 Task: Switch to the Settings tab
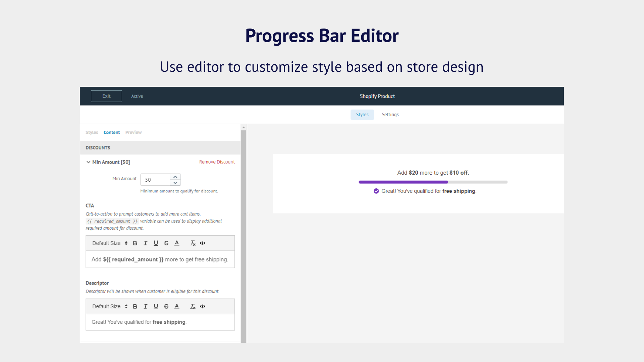(390, 115)
